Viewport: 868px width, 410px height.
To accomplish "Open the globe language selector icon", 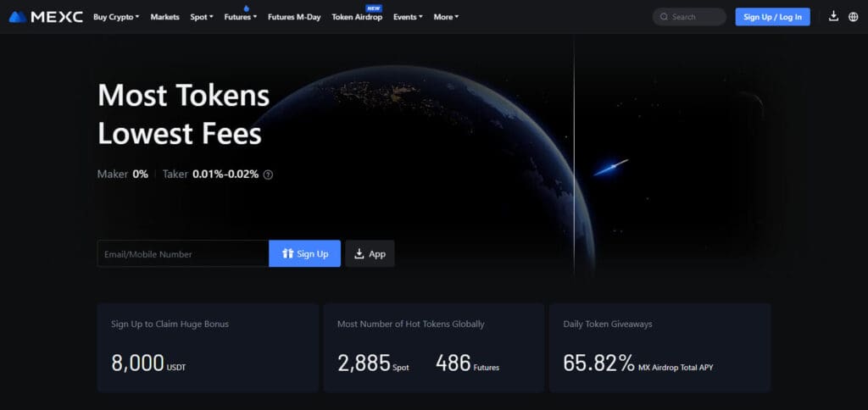I will 853,17.
